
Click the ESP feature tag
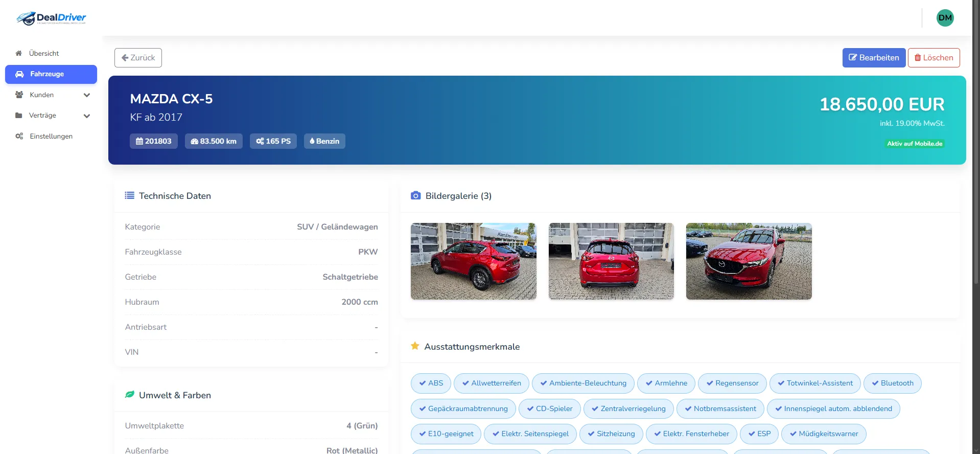[x=759, y=434]
